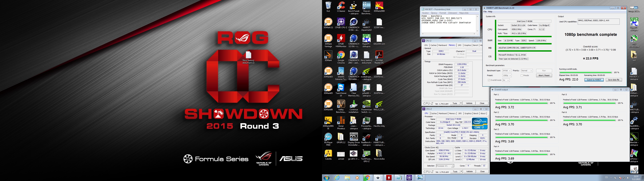Switch to SPD tab in upper CPU-Z window
Screen dimensions: 644x181
460,45
